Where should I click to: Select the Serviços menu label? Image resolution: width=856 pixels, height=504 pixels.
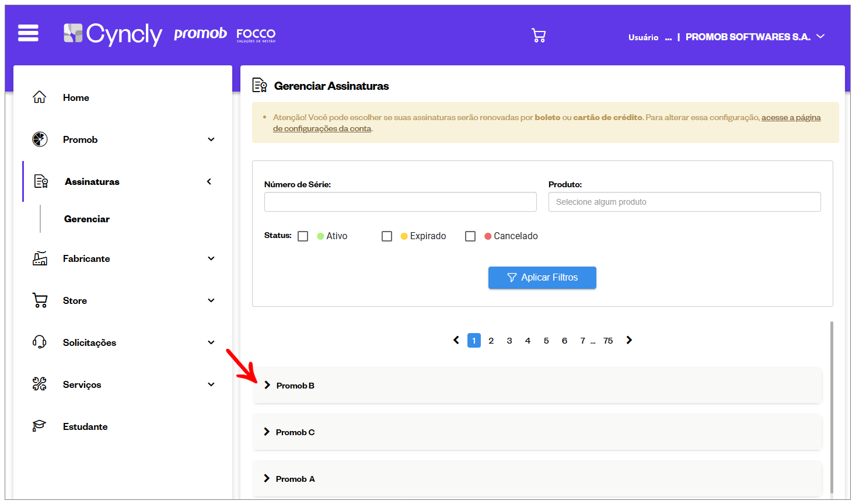tap(82, 384)
